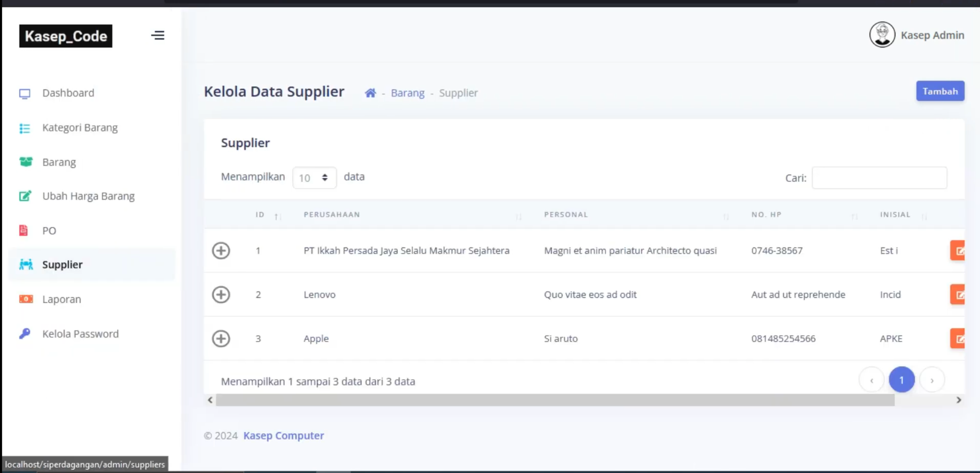Image resolution: width=980 pixels, height=473 pixels.
Task: Sort by Perusahaan column arrows
Action: (519, 216)
